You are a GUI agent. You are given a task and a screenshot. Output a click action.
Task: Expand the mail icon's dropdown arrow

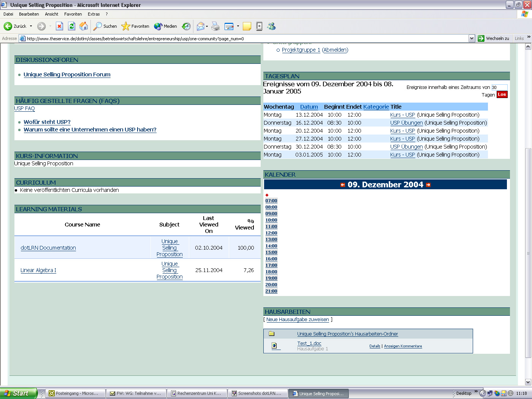point(206,26)
